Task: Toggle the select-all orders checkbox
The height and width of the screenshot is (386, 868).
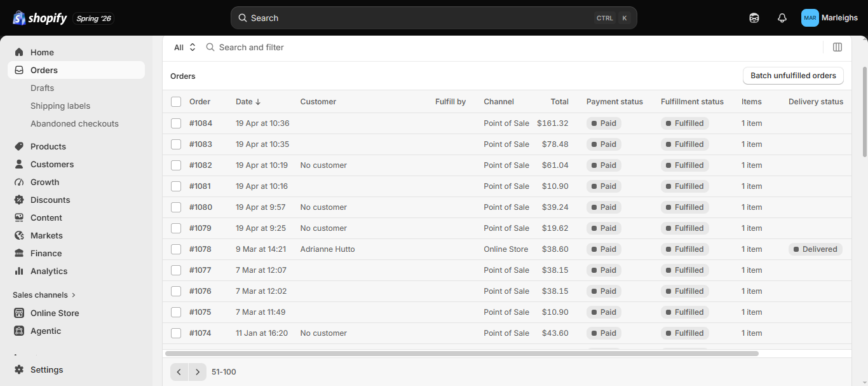Action: click(x=176, y=102)
